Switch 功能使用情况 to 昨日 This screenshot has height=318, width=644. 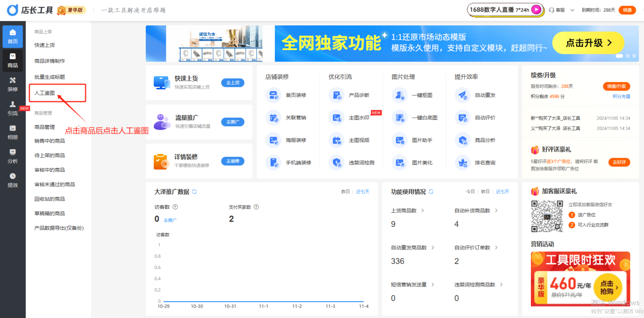point(485,191)
